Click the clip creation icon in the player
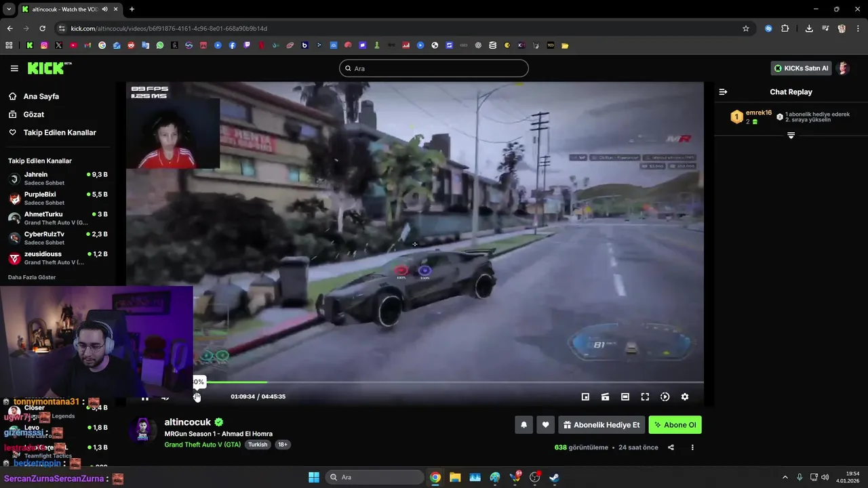Image resolution: width=868 pixels, height=488 pixels. click(605, 396)
